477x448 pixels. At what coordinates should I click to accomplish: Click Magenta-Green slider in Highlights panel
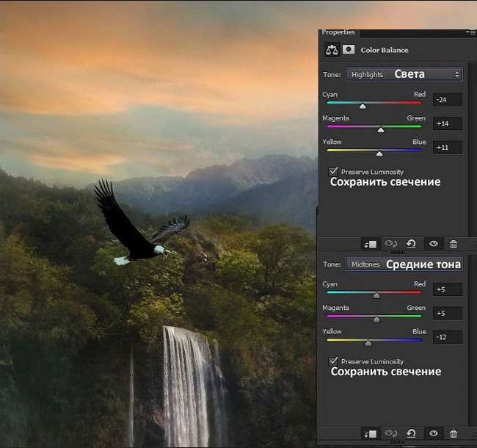click(x=374, y=126)
